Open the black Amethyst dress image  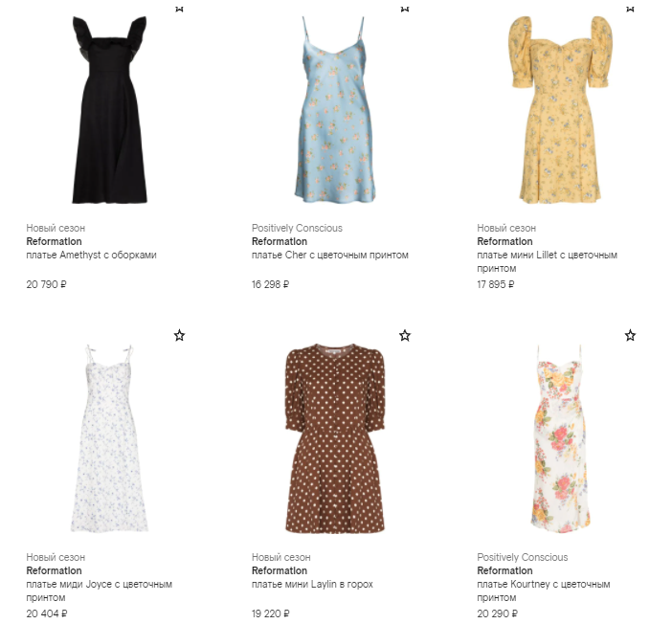click(110, 110)
